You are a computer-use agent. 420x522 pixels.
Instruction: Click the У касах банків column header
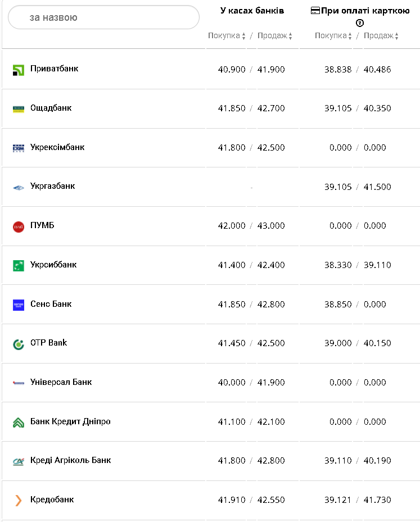point(251,11)
